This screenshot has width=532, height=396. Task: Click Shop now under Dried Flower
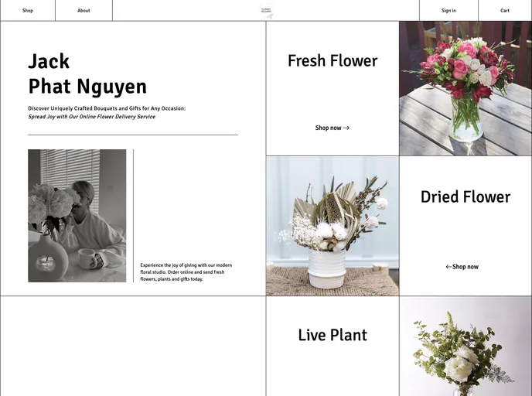[x=462, y=267]
